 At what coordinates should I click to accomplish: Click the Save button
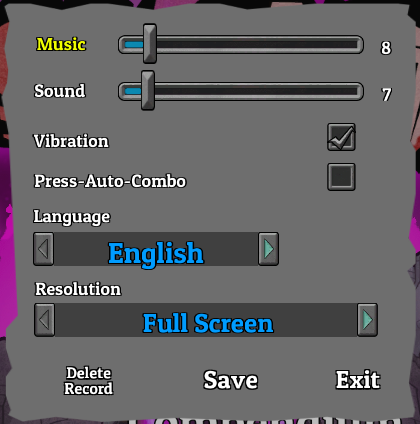click(231, 380)
